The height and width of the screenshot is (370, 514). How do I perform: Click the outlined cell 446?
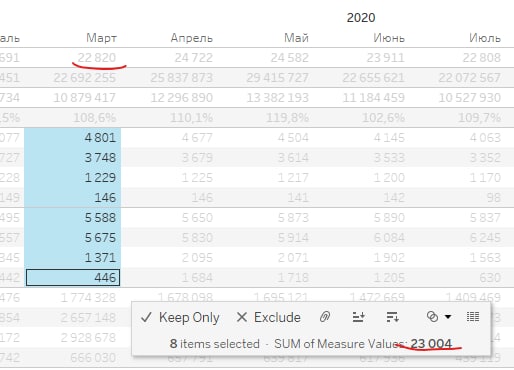[73, 277]
